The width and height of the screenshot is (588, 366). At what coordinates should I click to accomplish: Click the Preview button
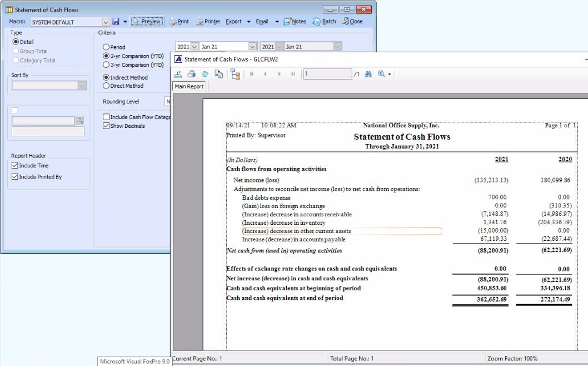147,21
